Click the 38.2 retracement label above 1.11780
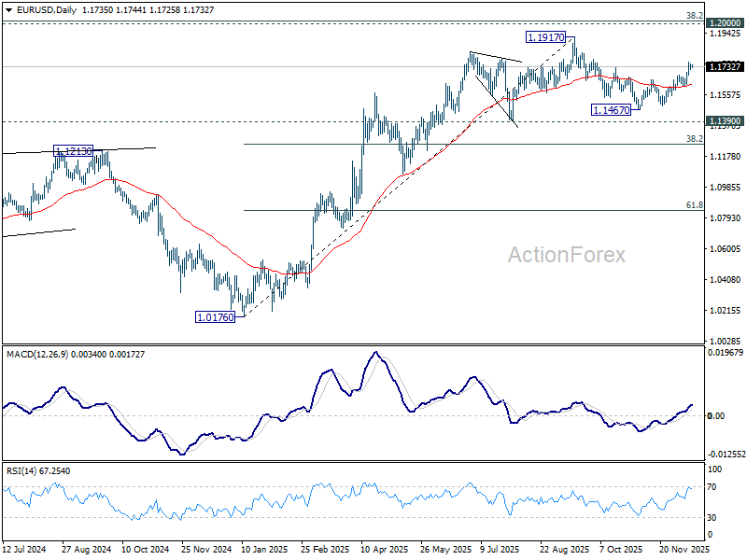The image size is (747, 560). pos(694,138)
